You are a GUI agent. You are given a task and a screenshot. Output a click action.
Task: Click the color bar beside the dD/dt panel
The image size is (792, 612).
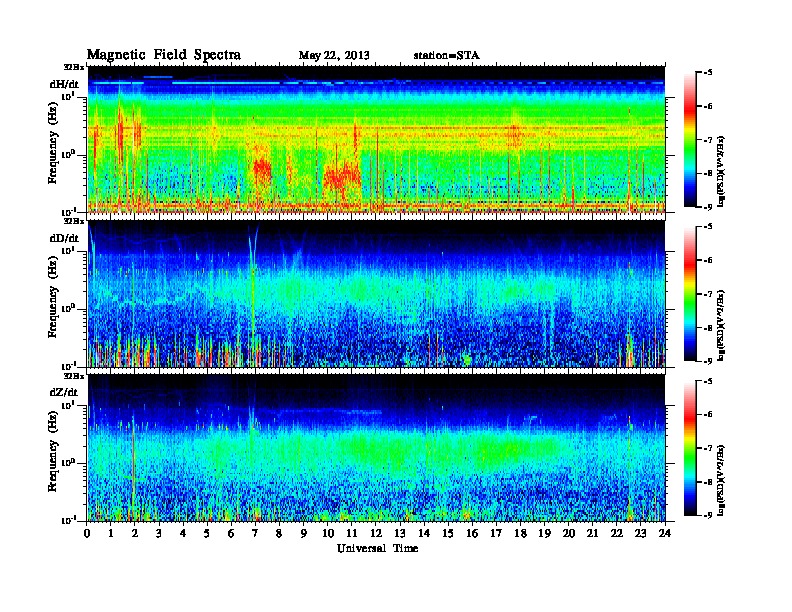pos(690,294)
